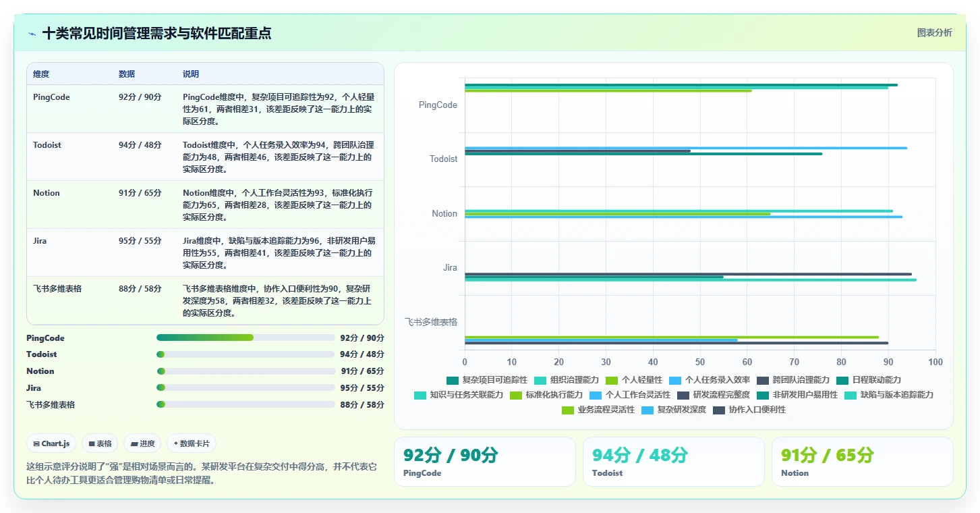Click the 业务流程灵活性 legend color swatch
980x513 pixels.
point(567,410)
